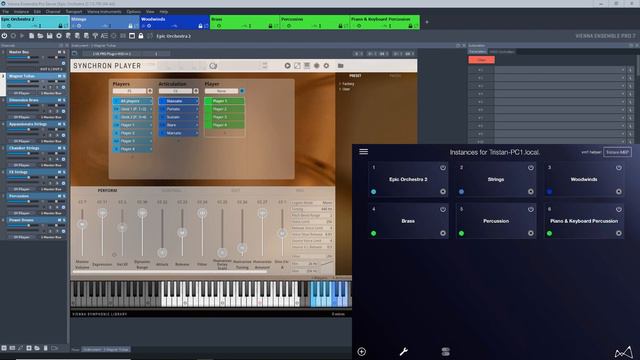
Task: Click the add tab plus icon after instance tabs
Action: 427,22
